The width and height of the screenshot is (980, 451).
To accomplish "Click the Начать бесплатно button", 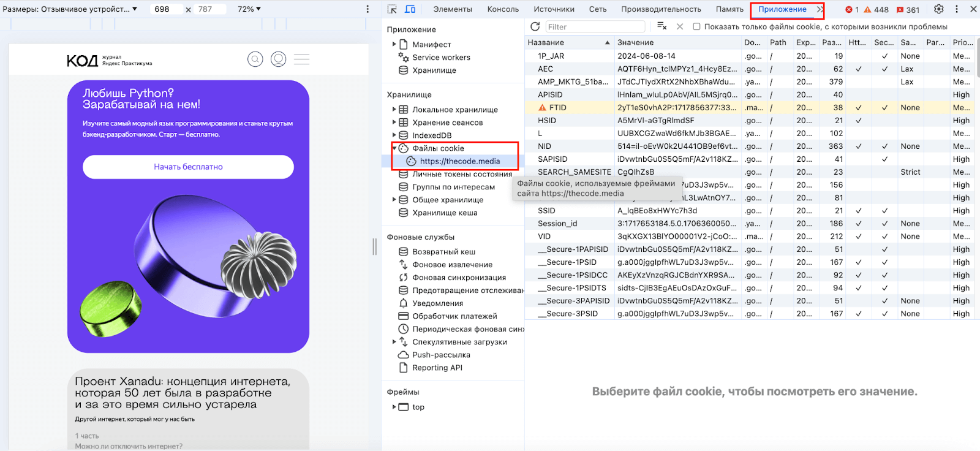I will tap(188, 167).
